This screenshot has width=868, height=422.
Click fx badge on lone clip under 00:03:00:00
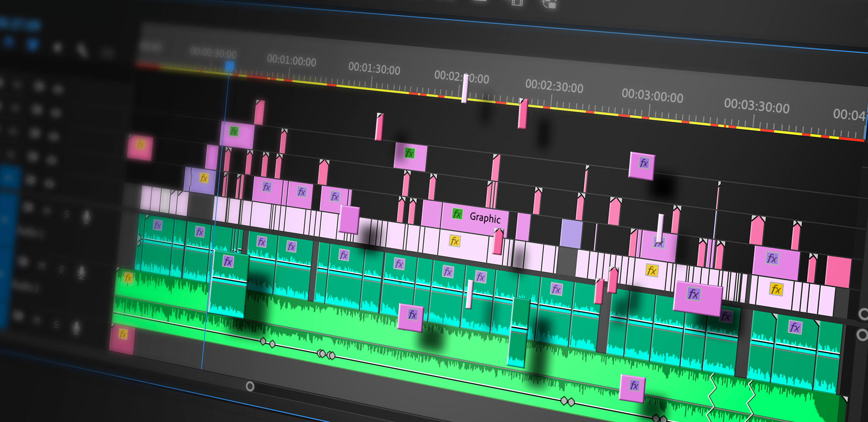644,163
